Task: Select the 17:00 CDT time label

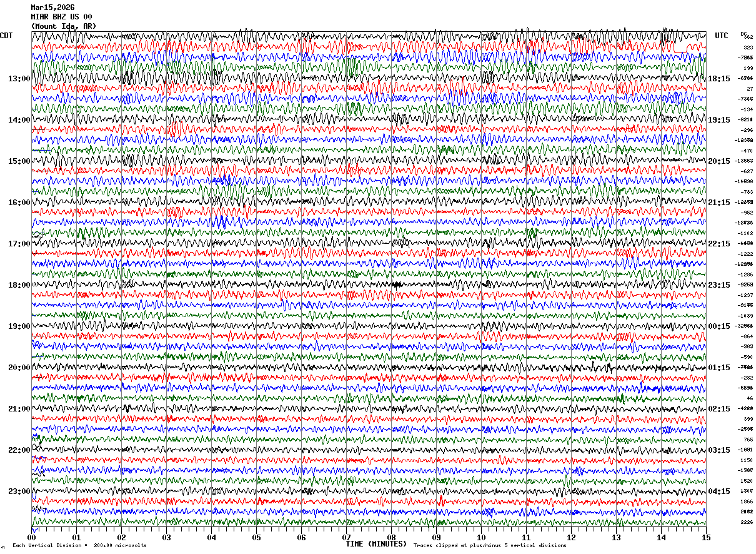Action: (x=19, y=244)
